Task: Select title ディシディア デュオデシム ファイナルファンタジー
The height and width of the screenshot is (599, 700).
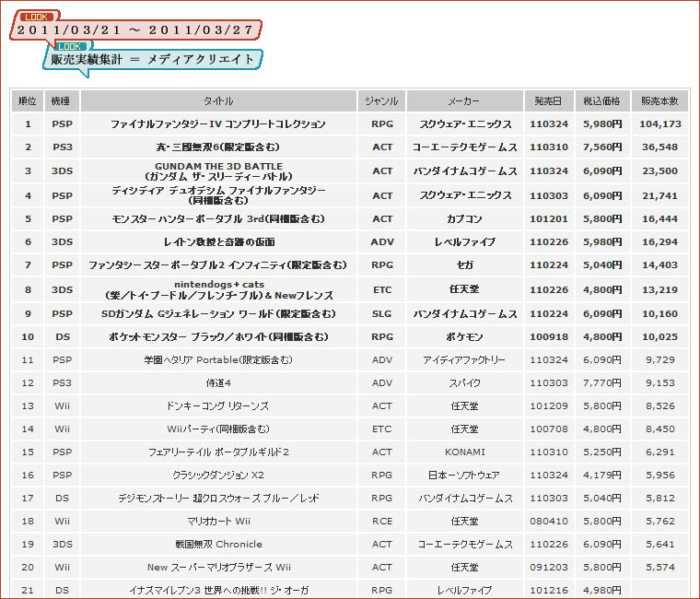Action: pyautogui.click(x=218, y=191)
